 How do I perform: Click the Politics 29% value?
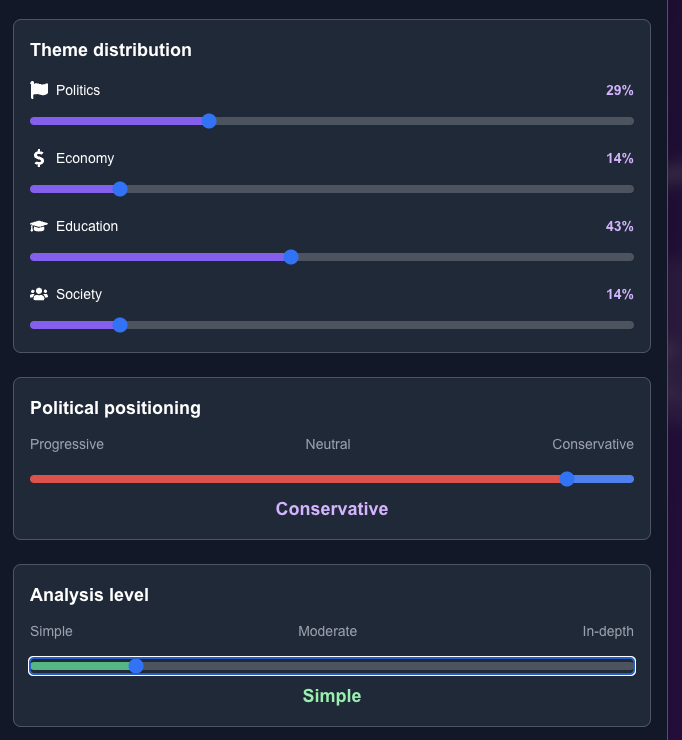click(x=619, y=90)
